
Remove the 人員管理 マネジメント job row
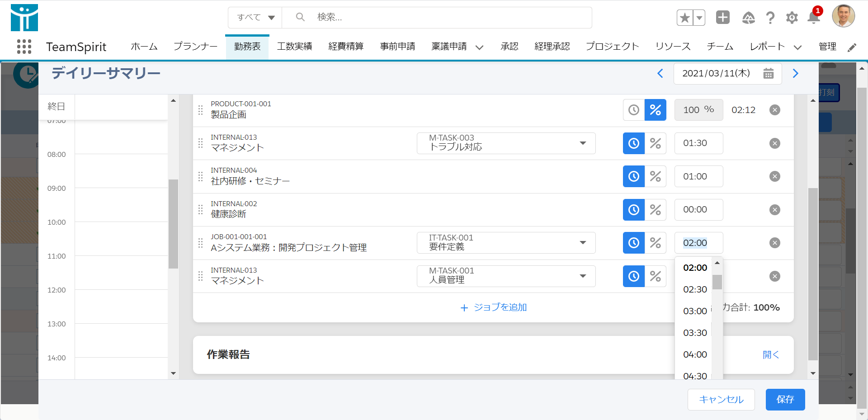(x=775, y=276)
